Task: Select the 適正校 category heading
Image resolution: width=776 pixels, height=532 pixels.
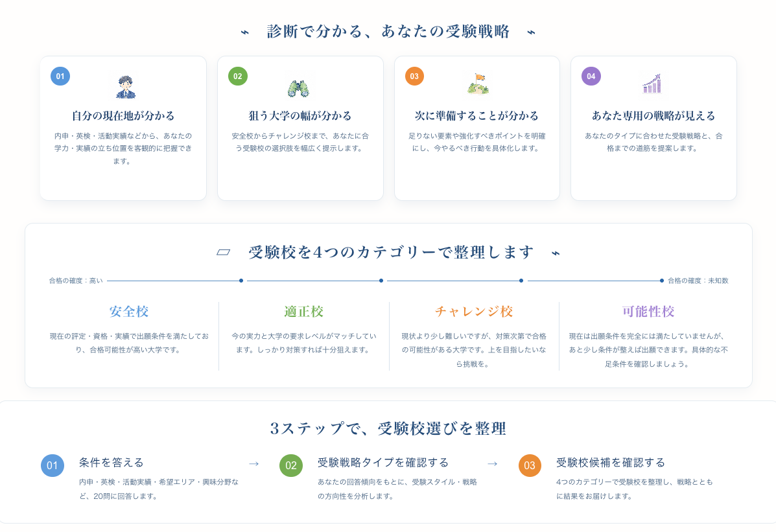Action: pyautogui.click(x=304, y=311)
